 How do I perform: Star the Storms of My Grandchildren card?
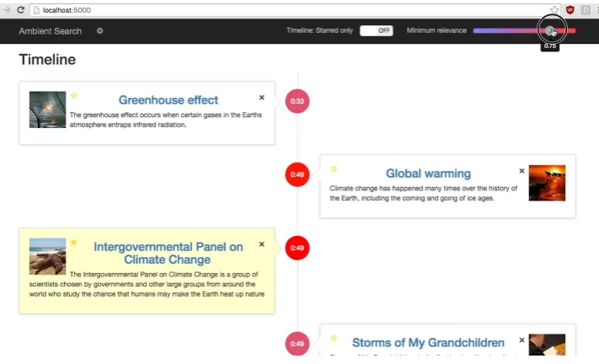[x=334, y=338]
